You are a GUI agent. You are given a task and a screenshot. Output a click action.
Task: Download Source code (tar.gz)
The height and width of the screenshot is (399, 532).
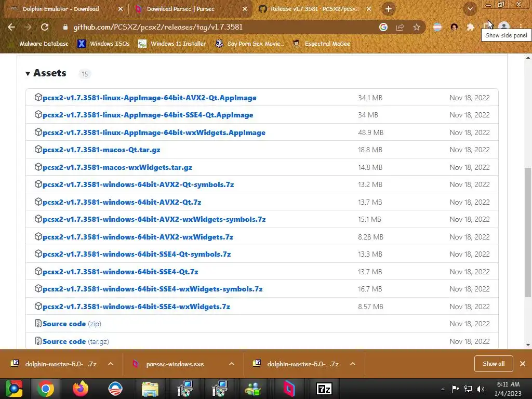point(76,341)
